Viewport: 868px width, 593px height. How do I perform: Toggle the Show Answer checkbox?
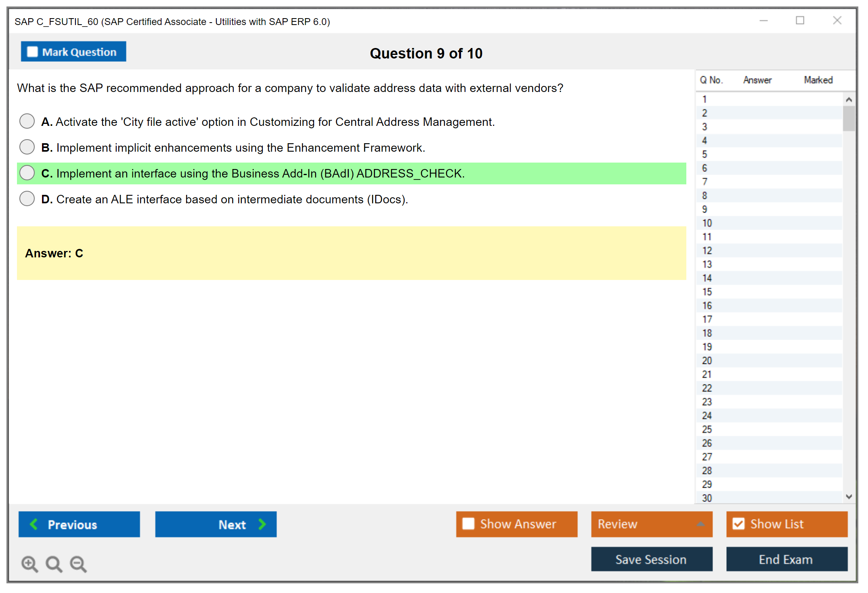[x=468, y=524]
